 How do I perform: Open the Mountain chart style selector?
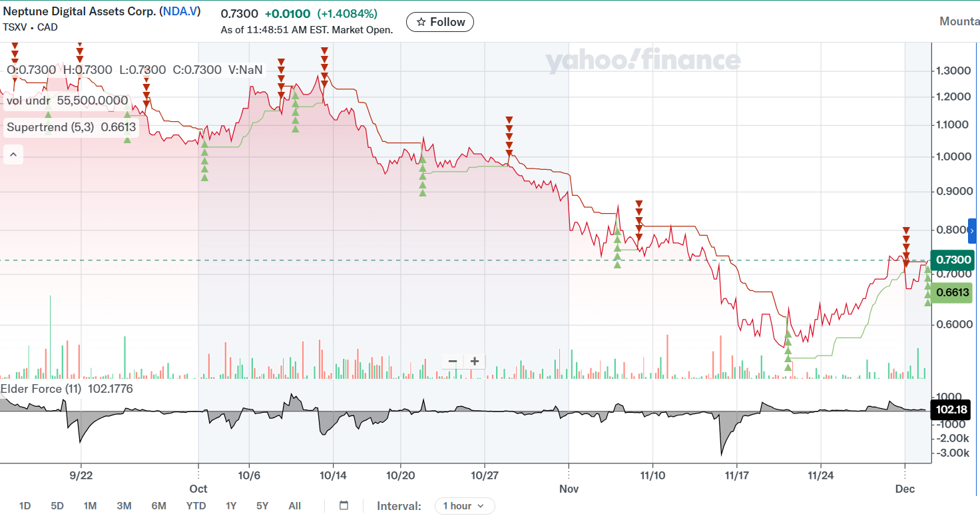coord(959,21)
